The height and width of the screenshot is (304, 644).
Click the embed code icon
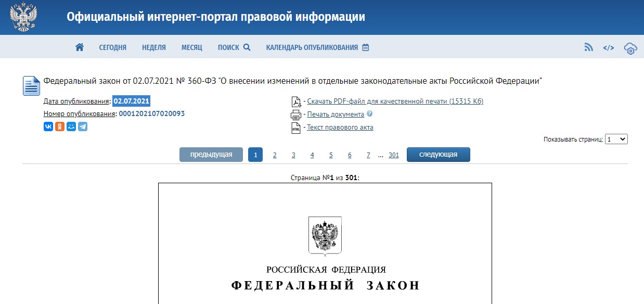pyautogui.click(x=609, y=48)
